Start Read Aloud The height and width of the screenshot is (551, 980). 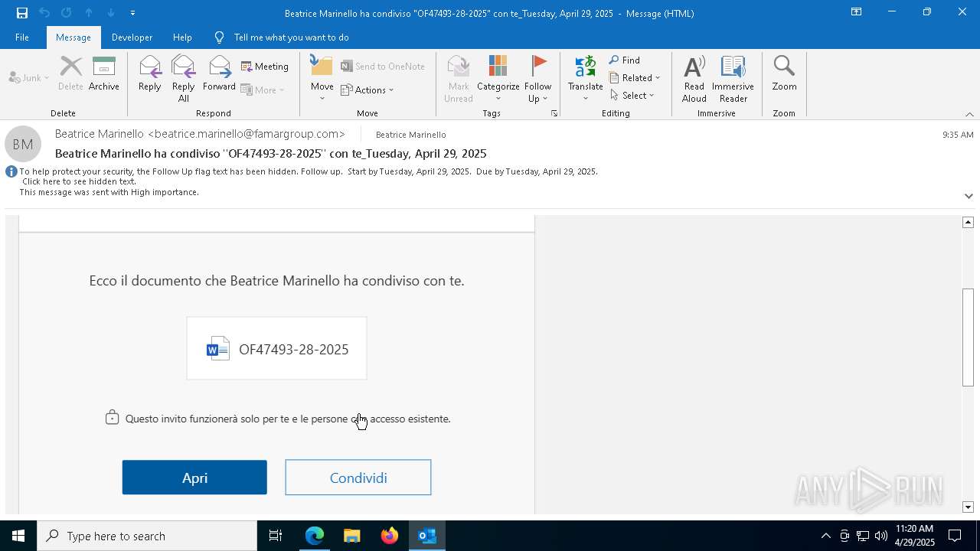[694, 78]
